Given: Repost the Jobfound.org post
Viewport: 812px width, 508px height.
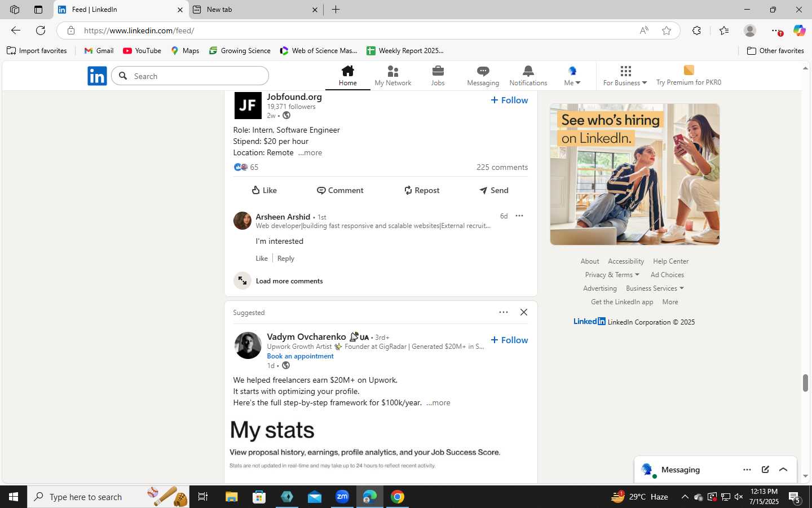Looking at the screenshot, I should pos(421,190).
